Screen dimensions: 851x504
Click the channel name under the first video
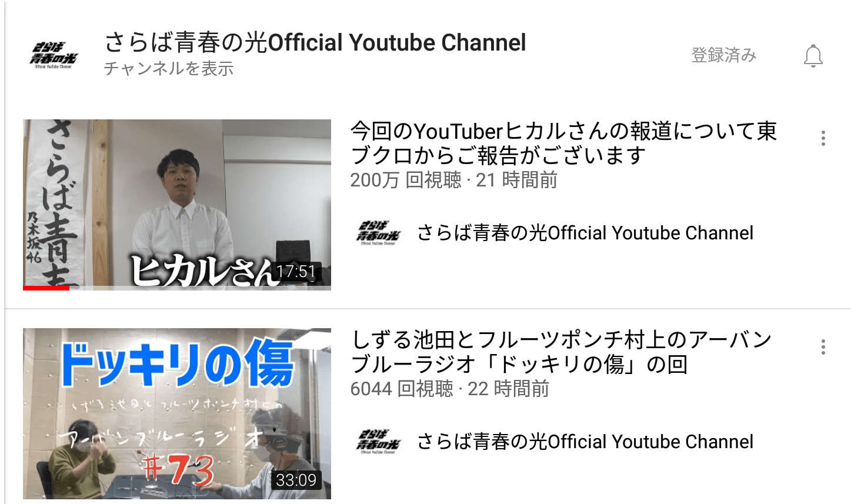tap(585, 233)
